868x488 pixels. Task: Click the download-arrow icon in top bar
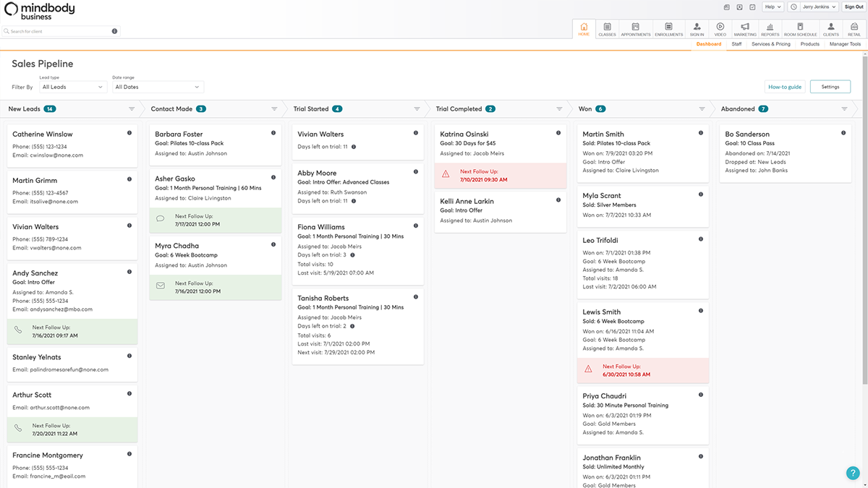pyautogui.click(x=739, y=7)
